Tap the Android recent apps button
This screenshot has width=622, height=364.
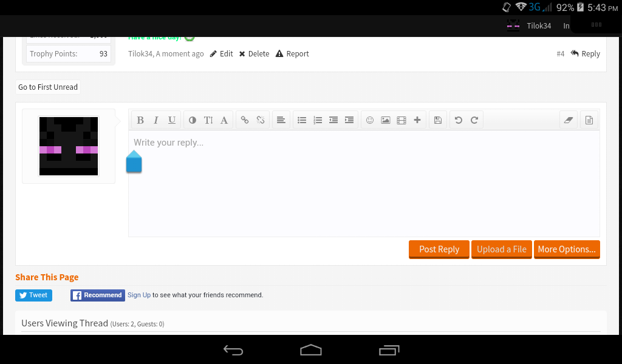pyautogui.click(x=389, y=350)
